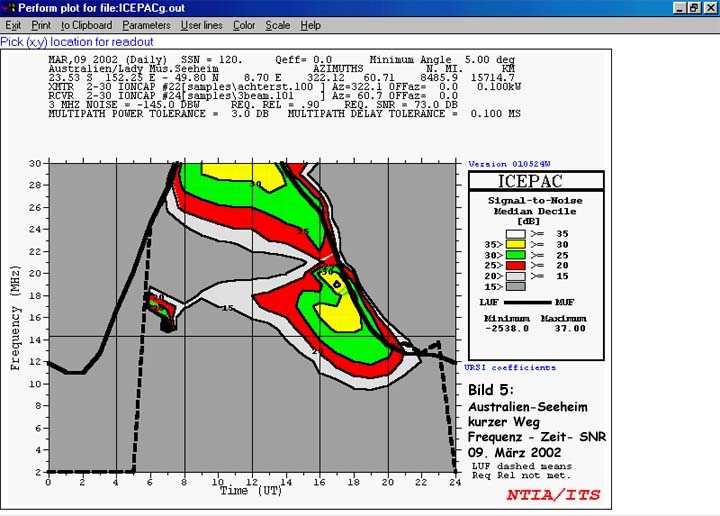Viewport: 720px width, 516px height.
Task: Close the Perform plot window
Action: [709, 7]
